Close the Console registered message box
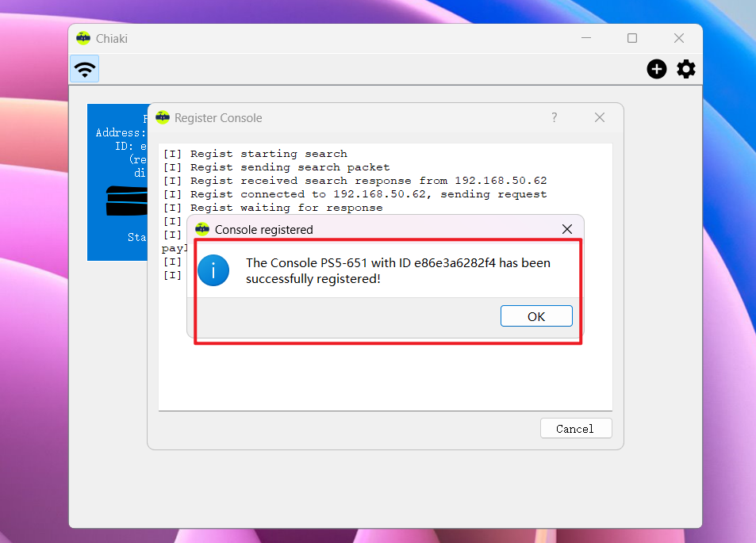 (567, 229)
